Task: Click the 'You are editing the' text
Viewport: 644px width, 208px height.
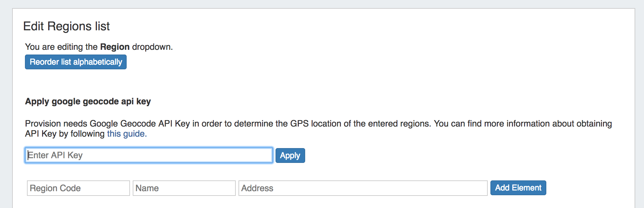Action: tap(61, 47)
